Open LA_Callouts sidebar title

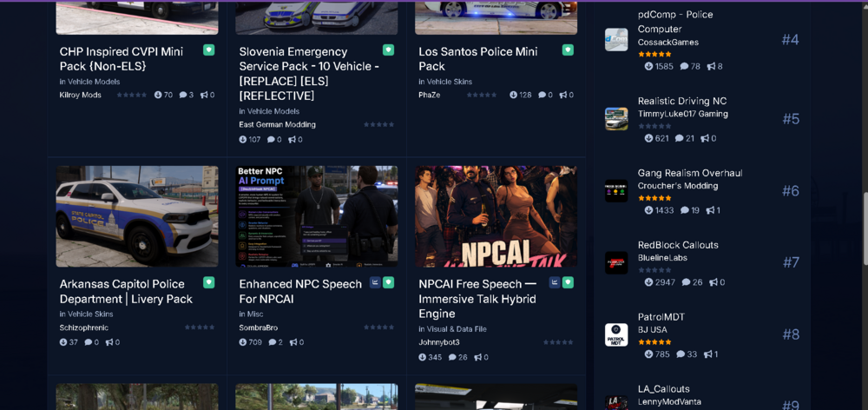click(x=664, y=389)
